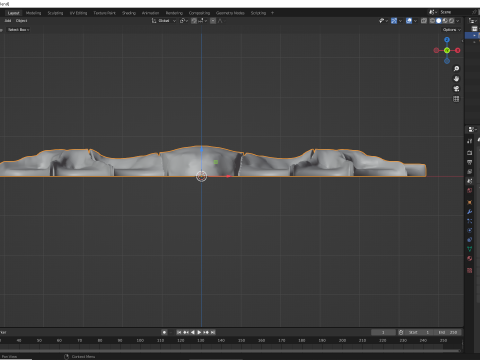Jump to the last frame
480x360 pixels.
point(213,332)
